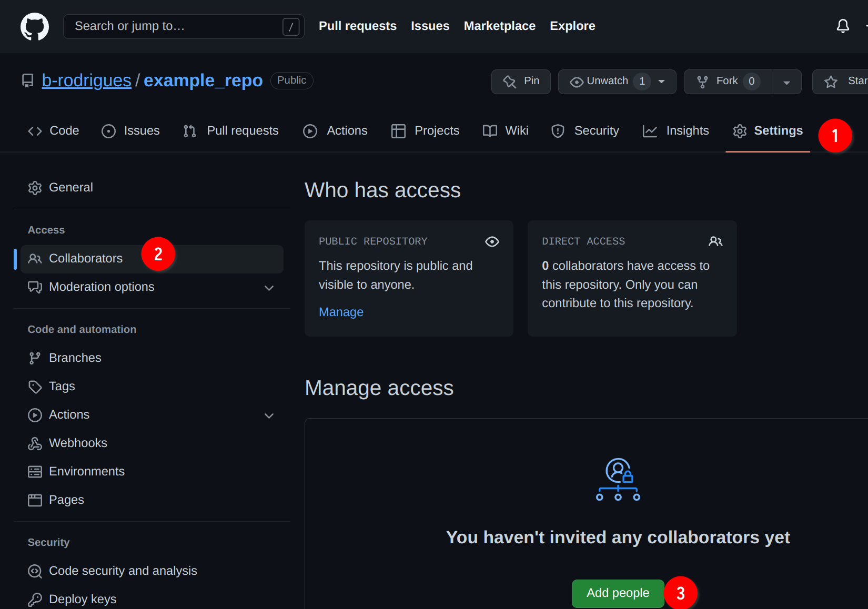868x609 pixels.
Task: Click the eye icon on Unwatch button
Action: (x=577, y=82)
